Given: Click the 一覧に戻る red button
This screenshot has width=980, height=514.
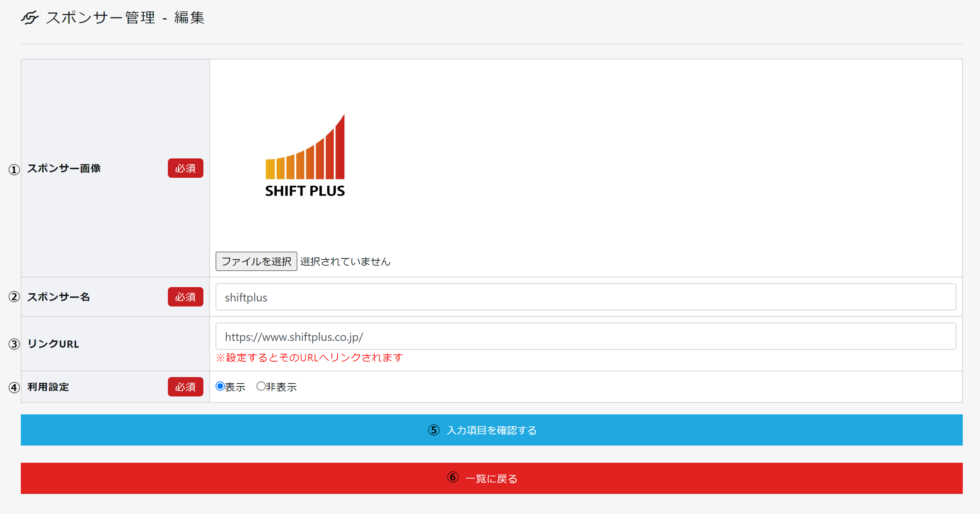Looking at the screenshot, I should tap(491, 478).
